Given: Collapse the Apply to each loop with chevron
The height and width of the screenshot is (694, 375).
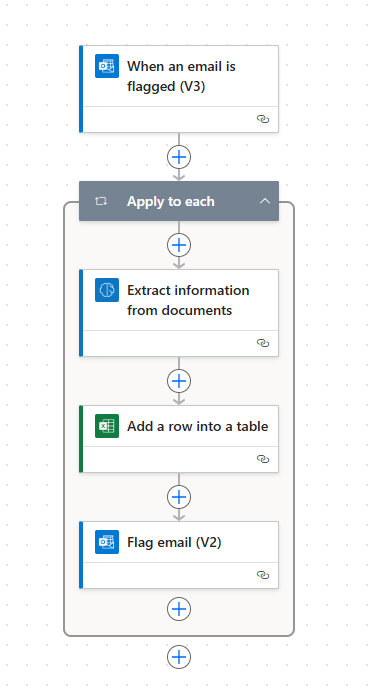Looking at the screenshot, I should (265, 201).
